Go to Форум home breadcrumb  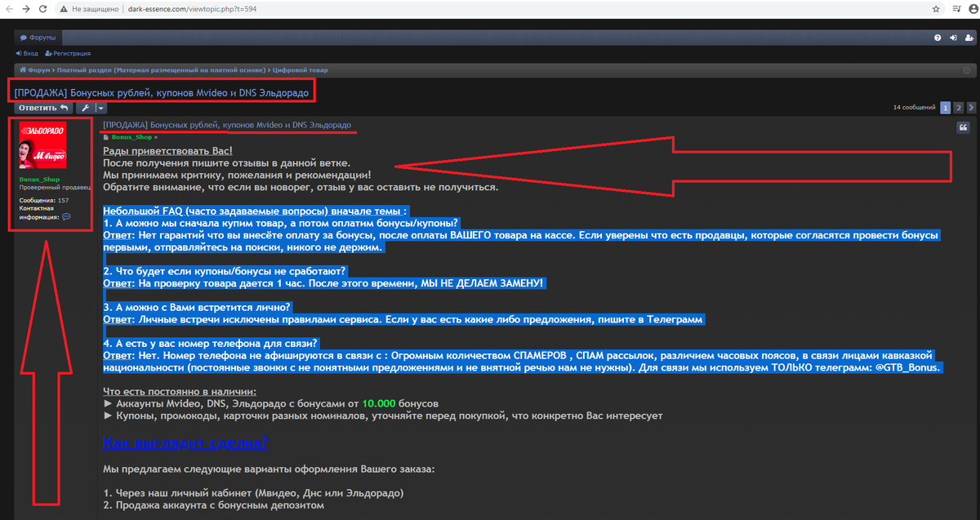(x=37, y=70)
